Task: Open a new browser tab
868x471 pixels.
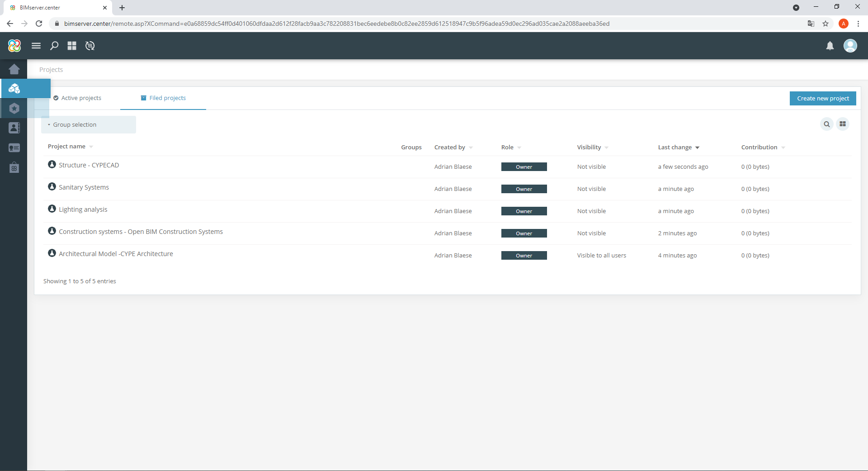Action: 122,8
